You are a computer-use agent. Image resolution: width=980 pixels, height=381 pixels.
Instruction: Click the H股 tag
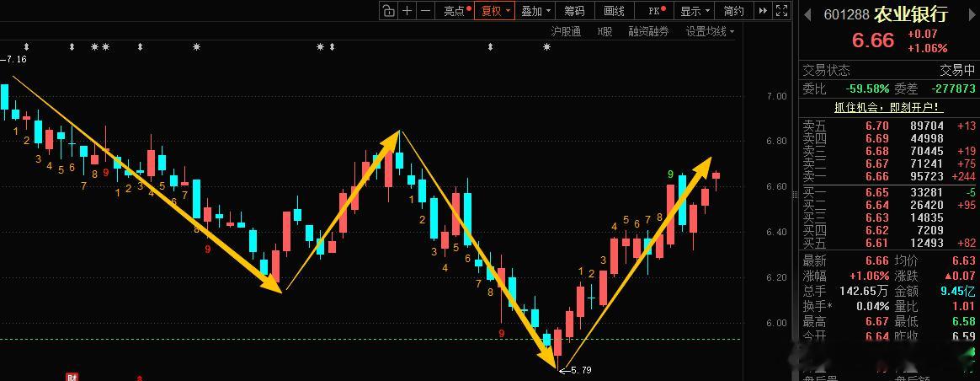click(605, 31)
